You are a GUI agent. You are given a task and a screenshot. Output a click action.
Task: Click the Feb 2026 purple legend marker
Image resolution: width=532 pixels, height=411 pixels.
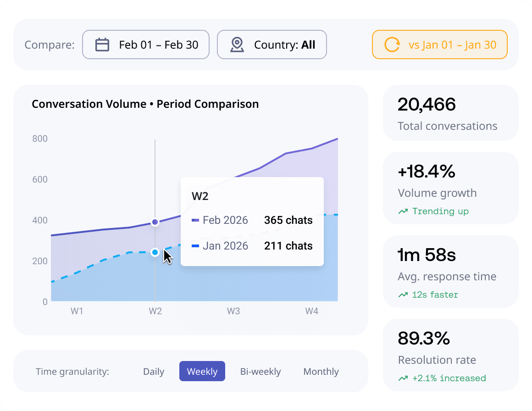pos(195,220)
